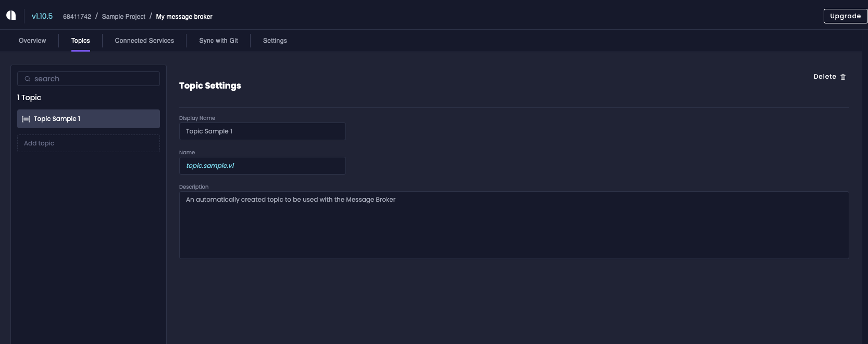Navigate to Sample Project breadcrumb

coord(123,17)
